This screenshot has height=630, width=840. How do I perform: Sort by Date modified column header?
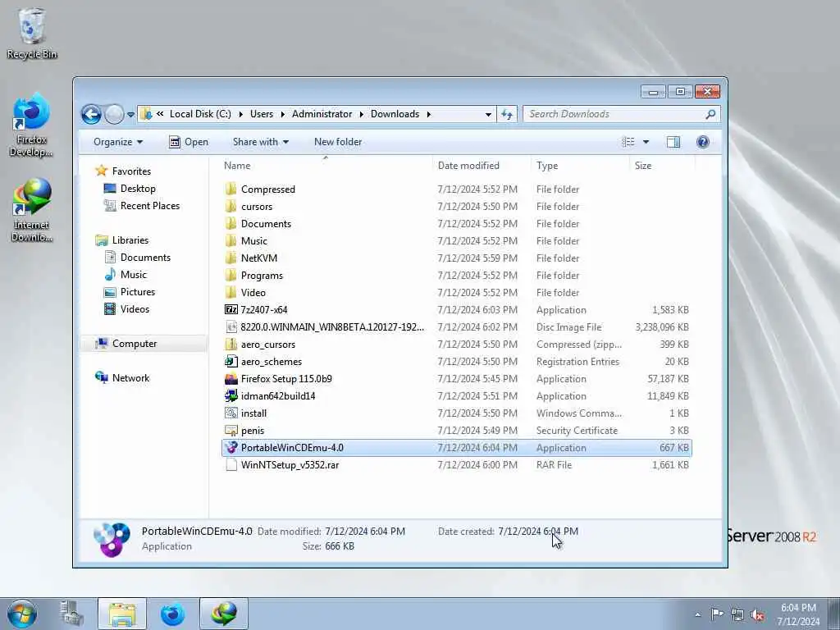click(482, 166)
